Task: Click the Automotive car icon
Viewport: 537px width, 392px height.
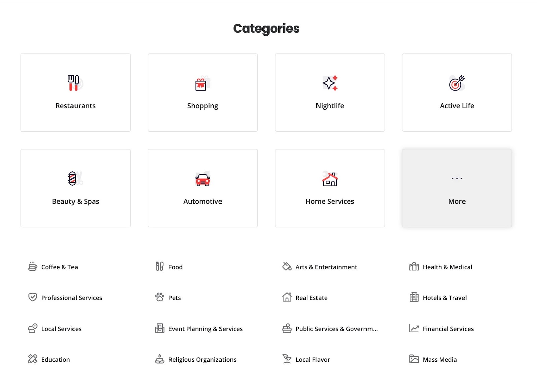Action: 202,180
